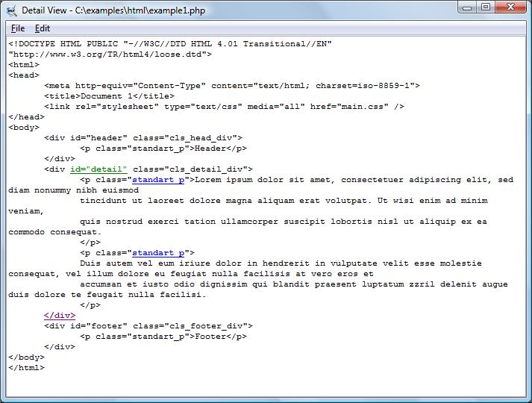Click the opening <body> tag
This screenshot has width=532, height=403.
(24, 128)
